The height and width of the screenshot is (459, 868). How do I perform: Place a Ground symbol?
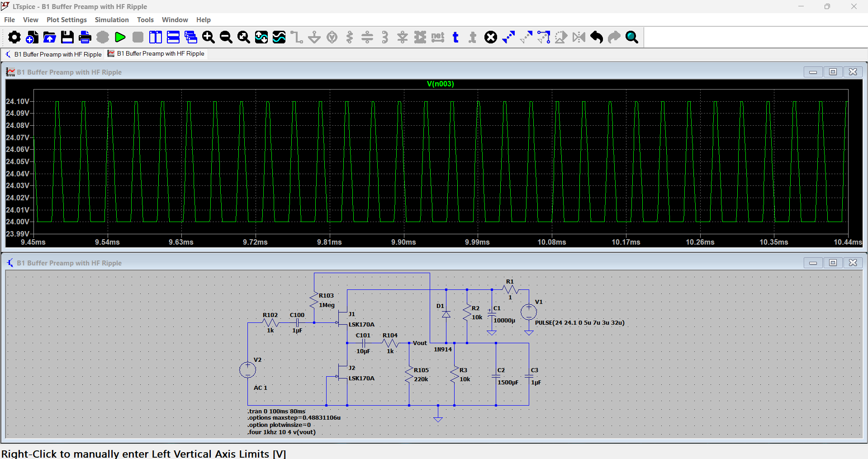coord(314,37)
